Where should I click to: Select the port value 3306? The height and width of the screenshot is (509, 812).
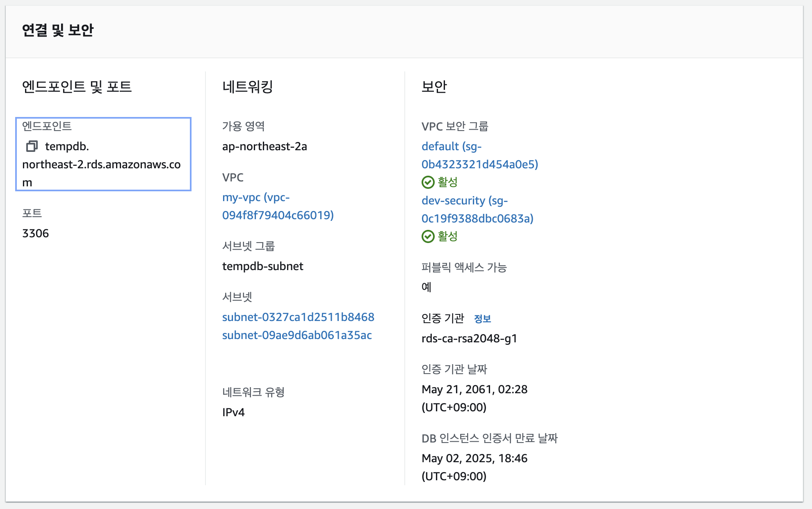pos(35,233)
